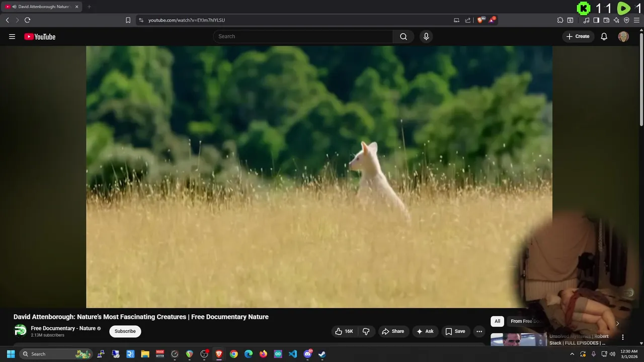Screen dimensions: 644x362
Task: Start voice search with the microphone
Action: pos(426,36)
